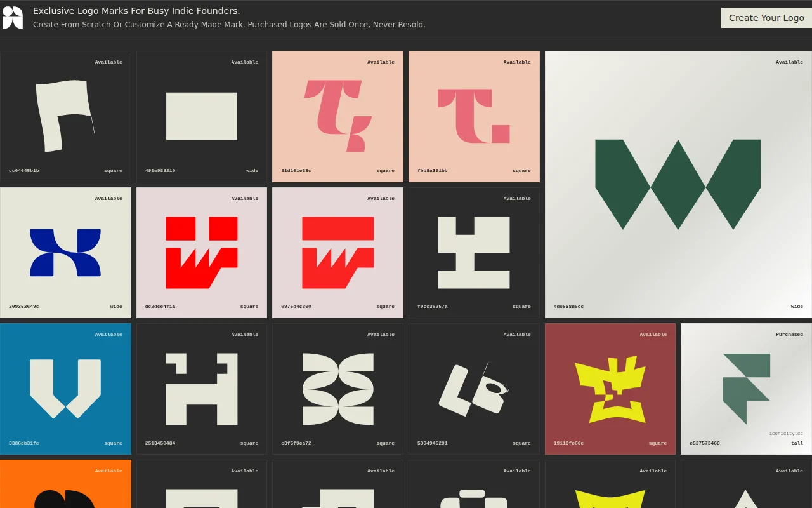
Task: Click logo ID c527573468
Action: [x=705, y=443]
